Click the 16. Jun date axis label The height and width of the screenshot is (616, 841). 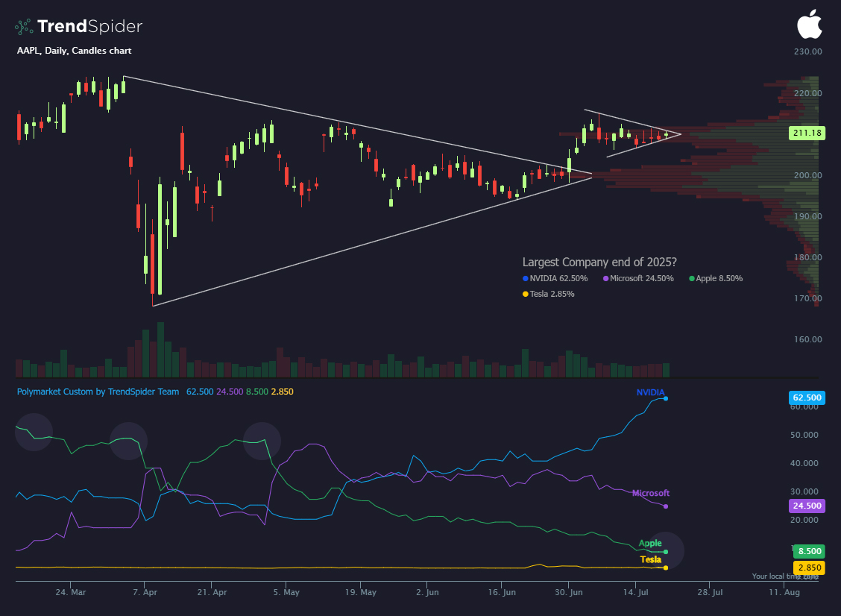(502, 592)
